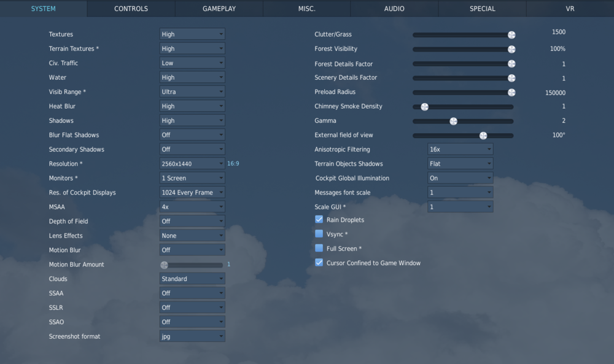Enable the Vsync checkbox
Viewport: 614px width, 364px height.
point(319,233)
